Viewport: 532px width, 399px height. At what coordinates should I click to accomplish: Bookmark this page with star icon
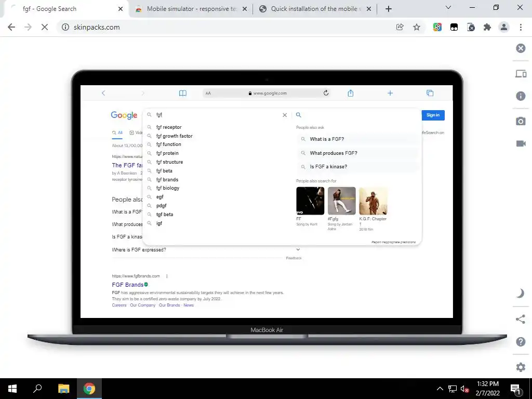[x=417, y=27]
